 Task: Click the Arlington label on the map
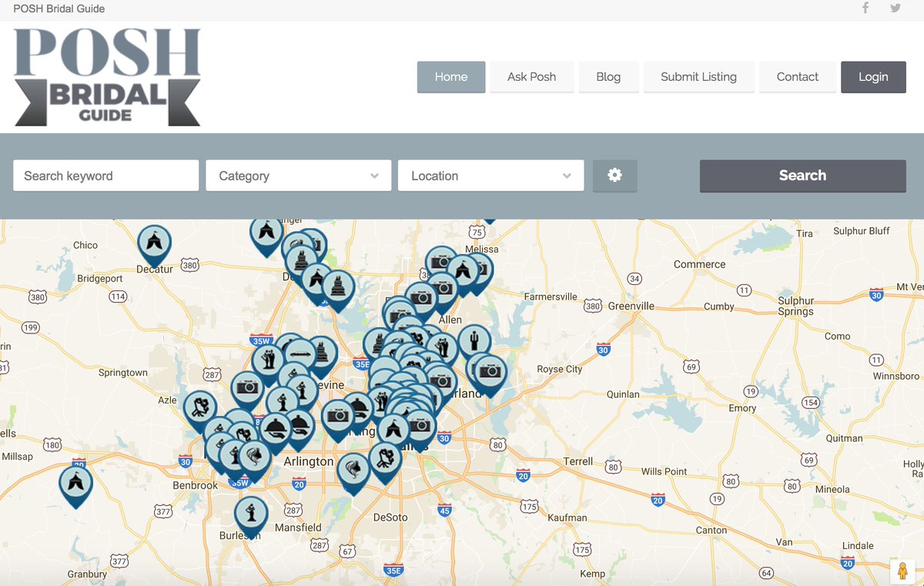[x=309, y=461]
